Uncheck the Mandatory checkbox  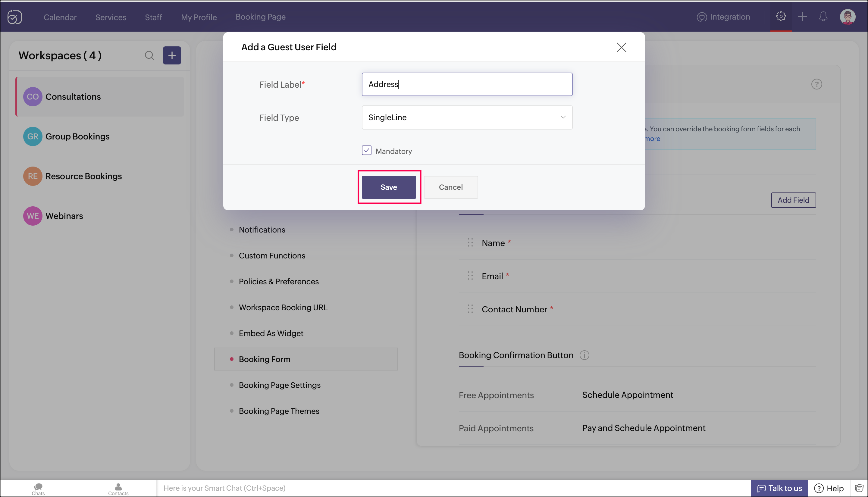pyautogui.click(x=366, y=151)
